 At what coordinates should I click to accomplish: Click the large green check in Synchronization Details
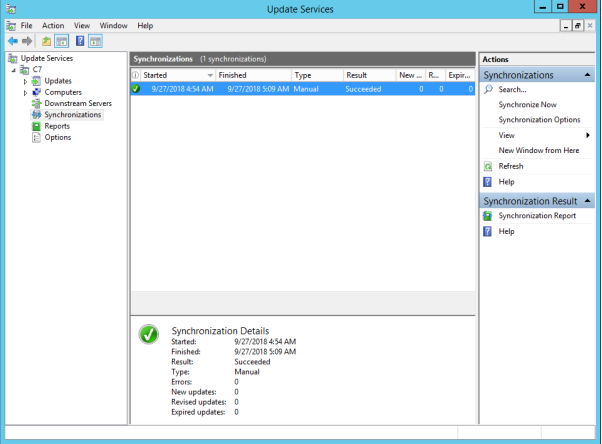tap(149, 334)
